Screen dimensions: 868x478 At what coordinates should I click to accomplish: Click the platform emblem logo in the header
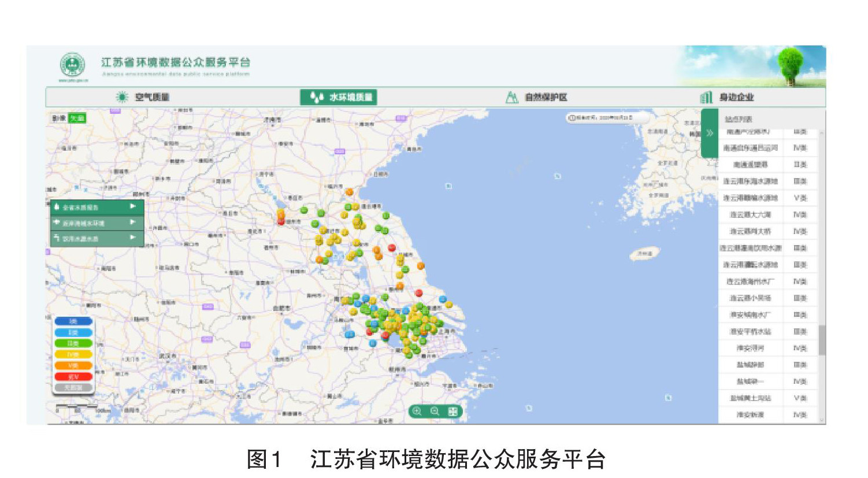[x=73, y=66]
